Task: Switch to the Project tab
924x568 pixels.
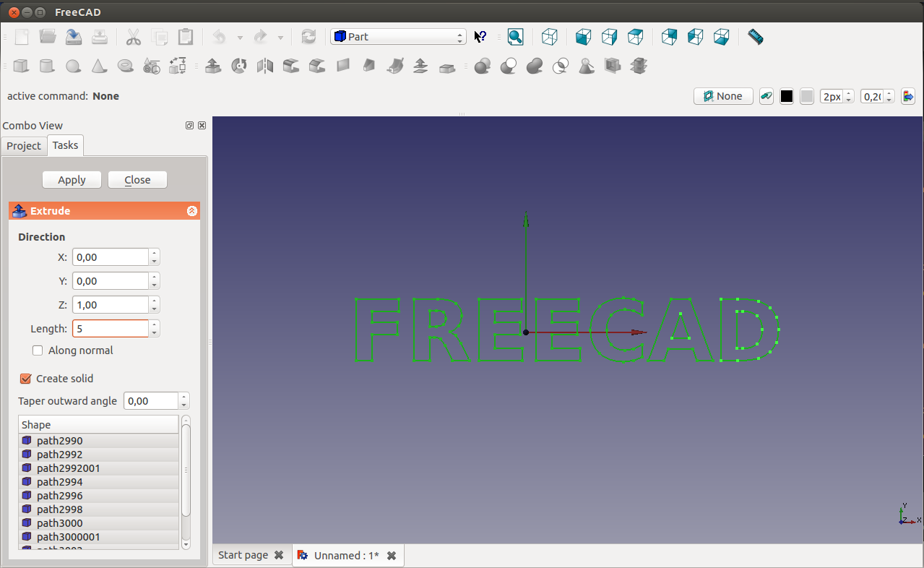Action: tap(24, 146)
